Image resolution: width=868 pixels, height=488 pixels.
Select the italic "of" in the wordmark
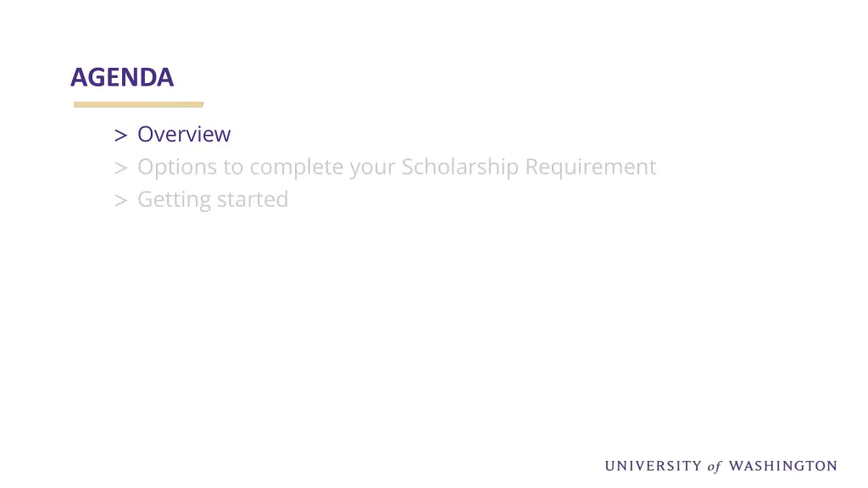coord(715,467)
